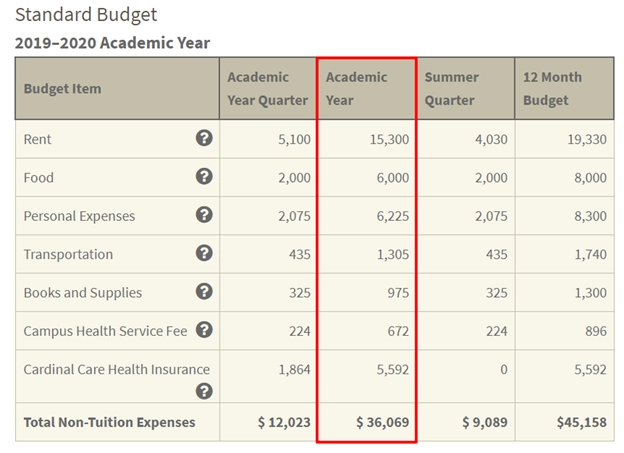Click the help icon next to Rent
Image resolution: width=624 pixels, height=453 pixels.
(204, 139)
